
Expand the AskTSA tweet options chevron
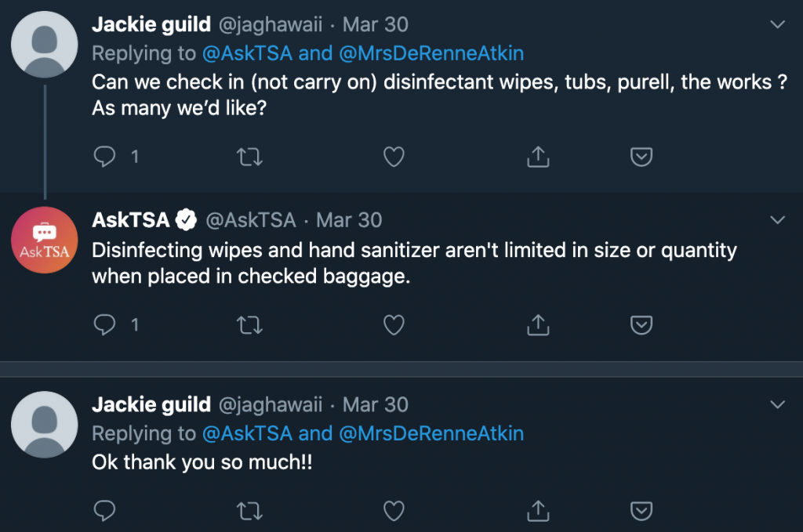[x=777, y=220]
